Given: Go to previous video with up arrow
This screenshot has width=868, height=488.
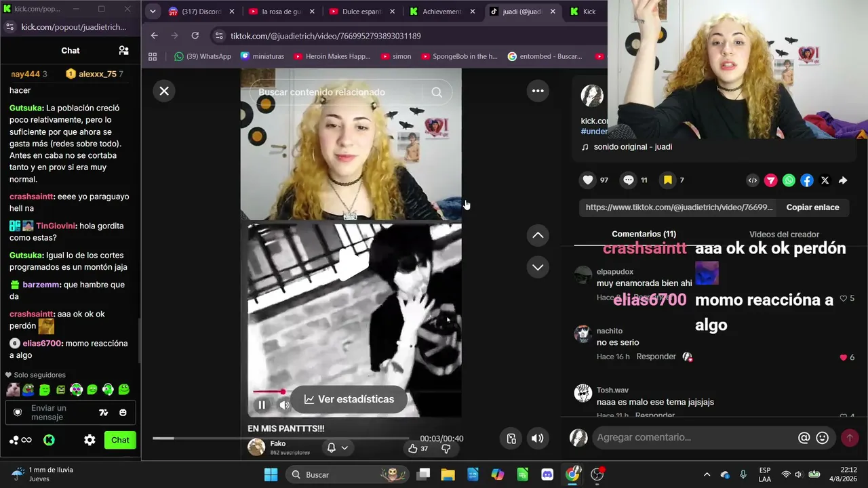Looking at the screenshot, I should [538, 235].
